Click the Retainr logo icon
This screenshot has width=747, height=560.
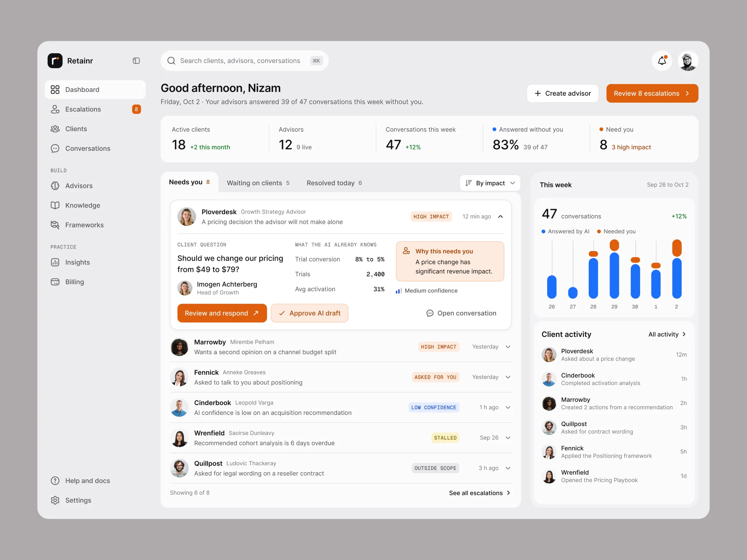pyautogui.click(x=55, y=61)
